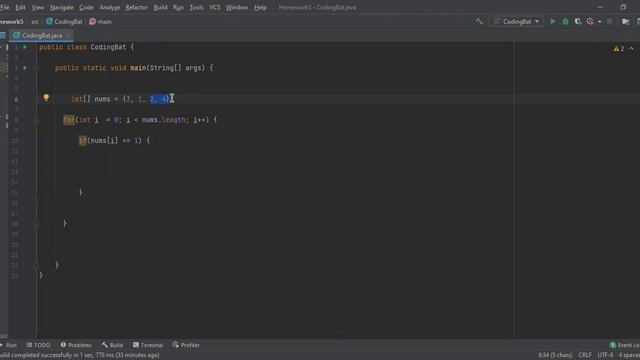Screen dimensions: 640x360
Task: Click the highlighted 'if' keyword
Action: [x=82, y=140]
